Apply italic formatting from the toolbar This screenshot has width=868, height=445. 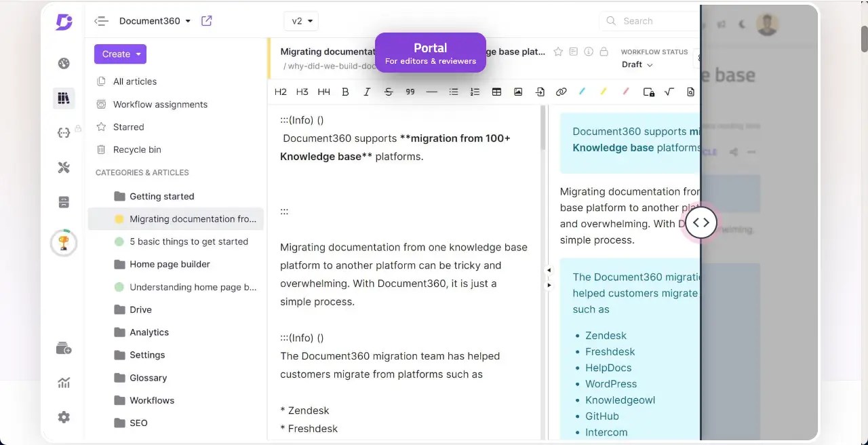(367, 92)
